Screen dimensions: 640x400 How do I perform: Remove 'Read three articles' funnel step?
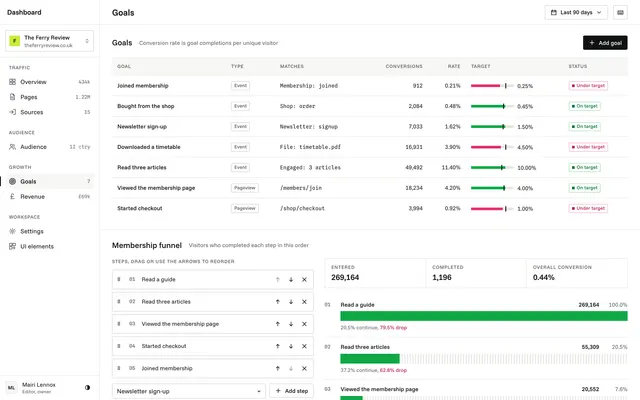pyautogui.click(x=304, y=302)
